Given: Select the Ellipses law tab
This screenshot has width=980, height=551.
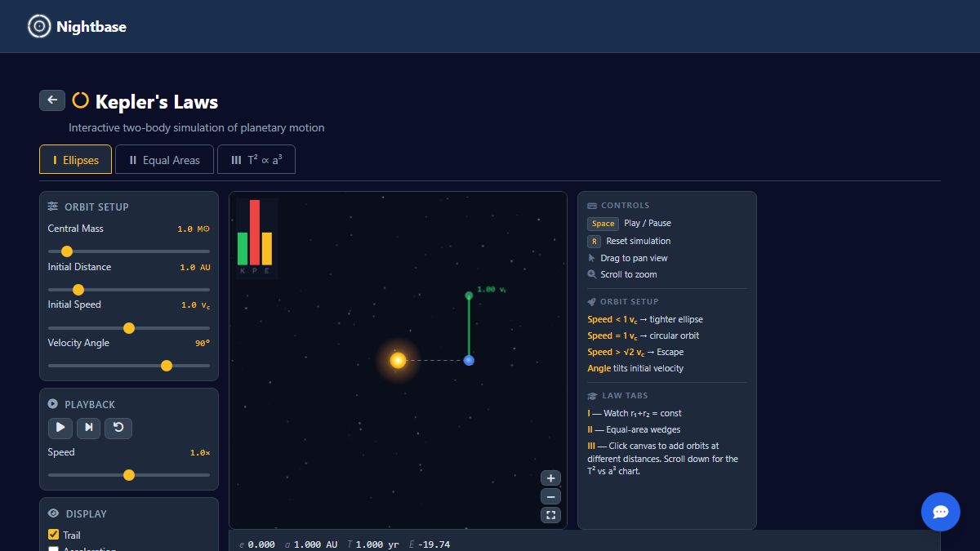Looking at the screenshot, I should click(75, 159).
